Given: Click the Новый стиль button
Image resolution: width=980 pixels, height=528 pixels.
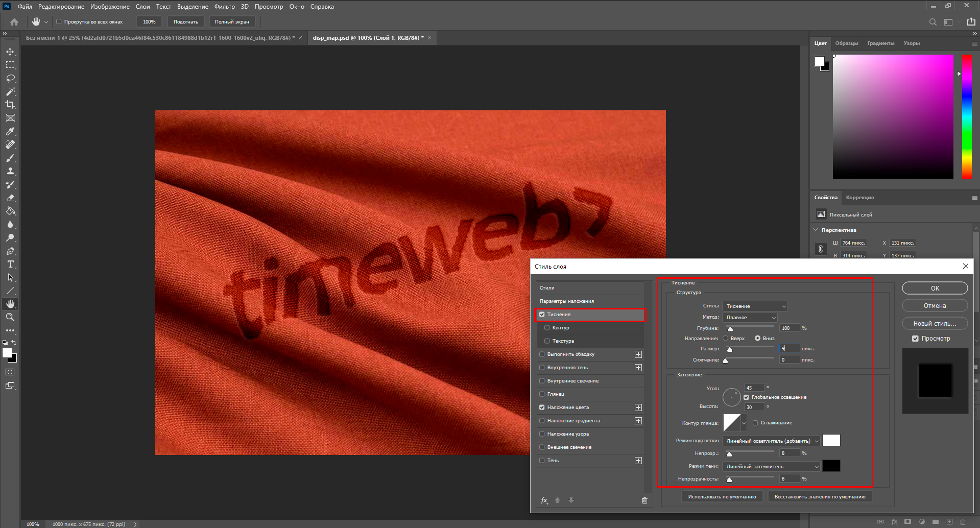Looking at the screenshot, I should (x=935, y=323).
